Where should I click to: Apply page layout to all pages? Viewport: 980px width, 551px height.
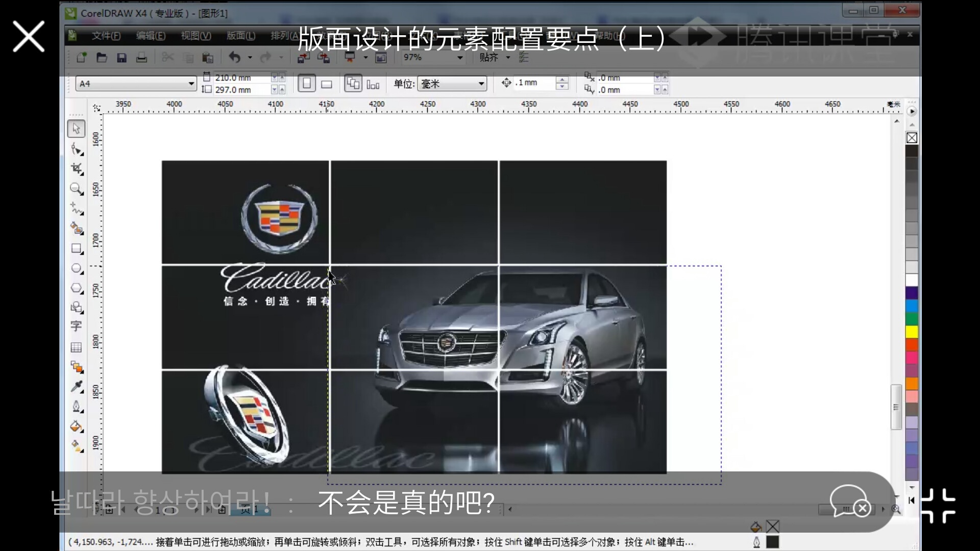coord(353,83)
